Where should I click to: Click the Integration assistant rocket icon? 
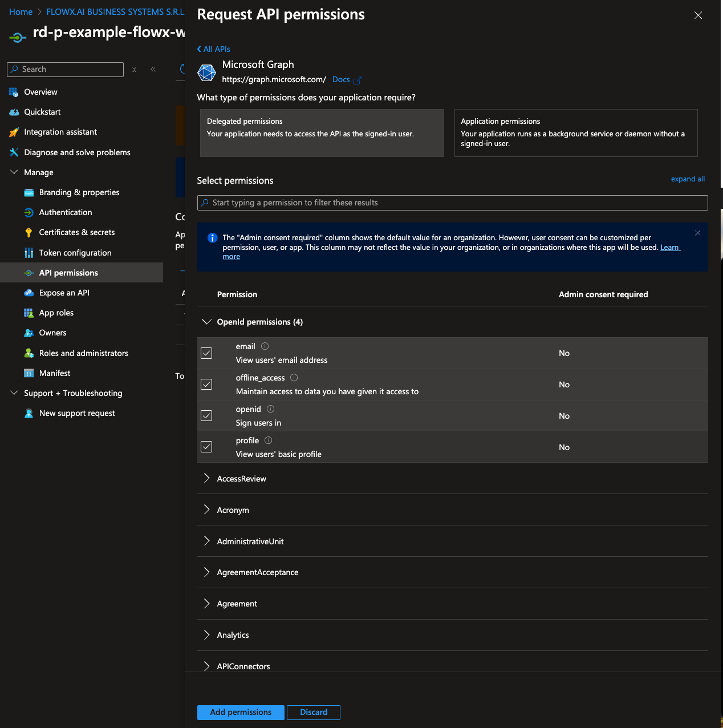[x=14, y=132]
